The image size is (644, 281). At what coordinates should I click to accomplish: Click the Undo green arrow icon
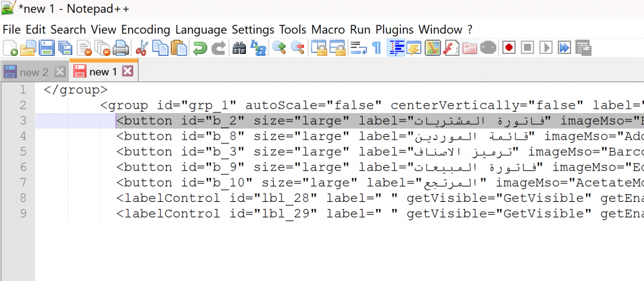tap(200, 48)
